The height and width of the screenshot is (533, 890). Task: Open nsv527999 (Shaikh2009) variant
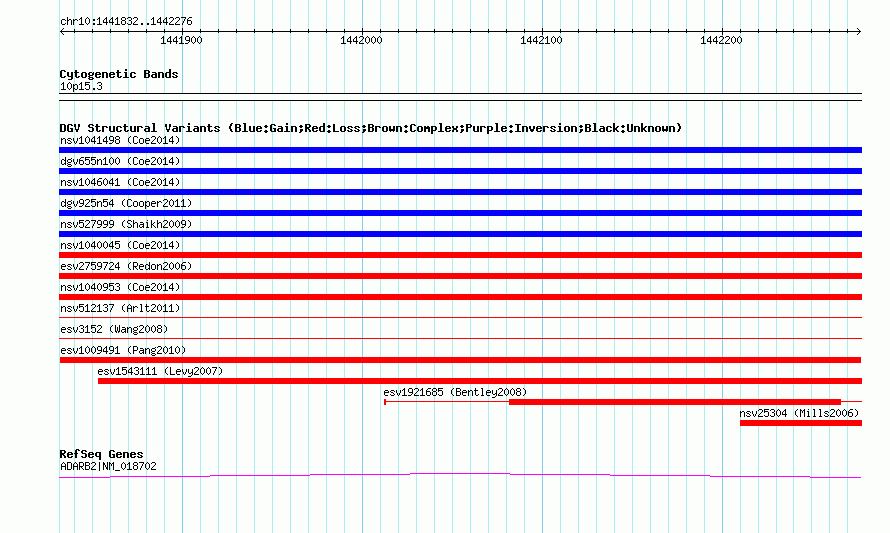tap(126, 224)
